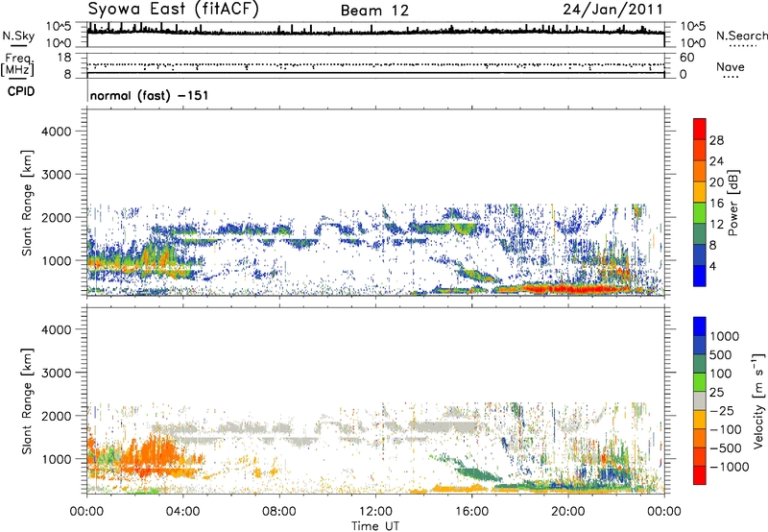
Task: Pick the red top segment of the Power colorbar
Action: pyautogui.click(x=700, y=129)
